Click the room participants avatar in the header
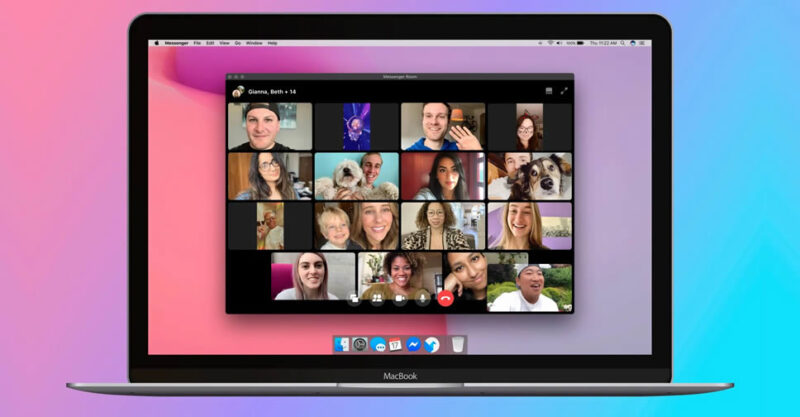Image resolution: width=800 pixels, height=417 pixels. tap(238, 91)
